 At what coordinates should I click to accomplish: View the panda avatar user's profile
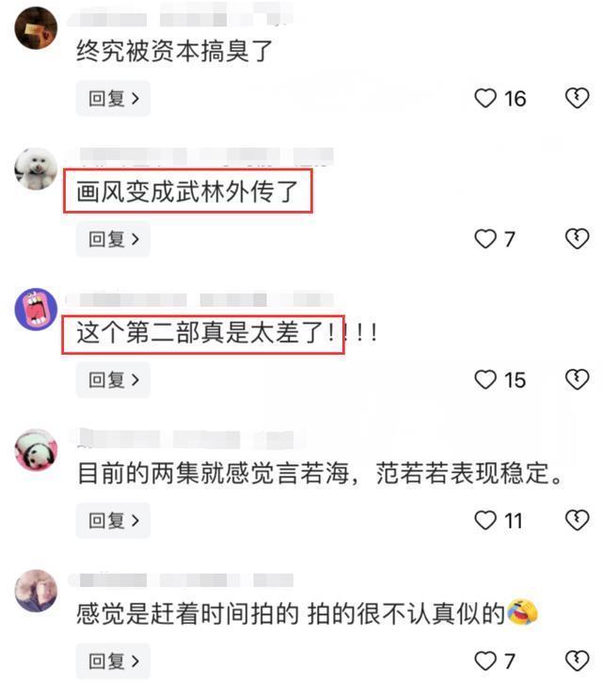coord(36,450)
